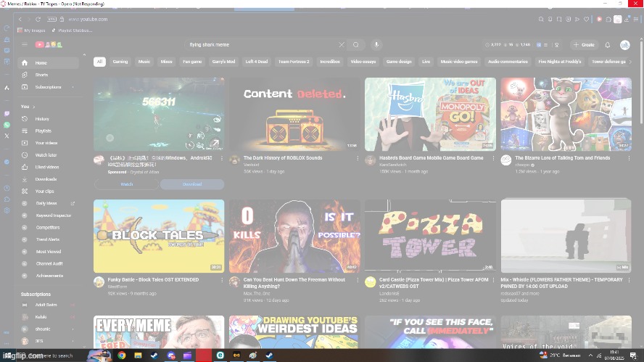Screen dimensions: 644x362
Task: Expand the You section chevron
Action: [33, 107]
